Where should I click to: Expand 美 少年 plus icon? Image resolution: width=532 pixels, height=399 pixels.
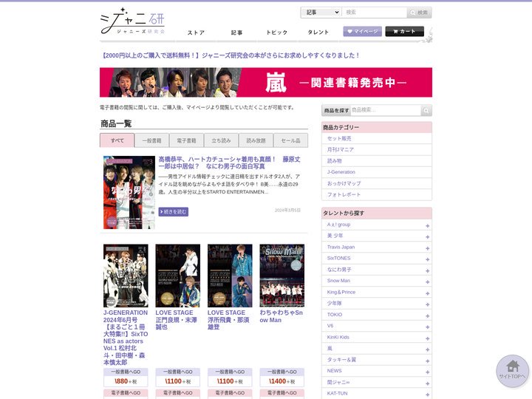click(x=428, y=237)
